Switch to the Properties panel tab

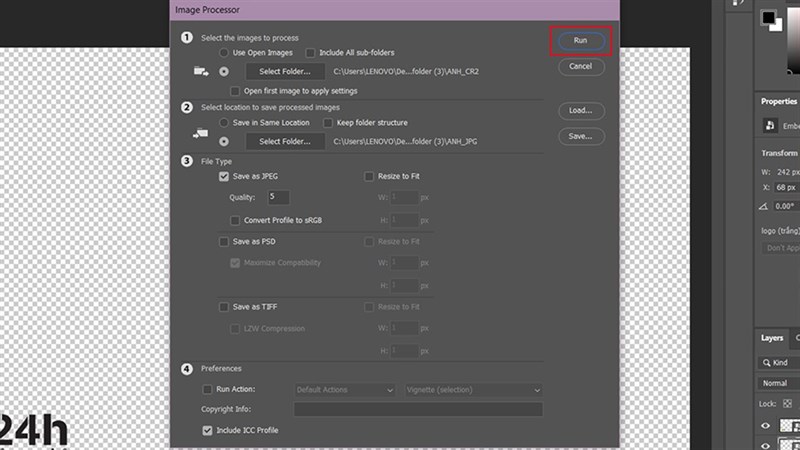(779, 101)
